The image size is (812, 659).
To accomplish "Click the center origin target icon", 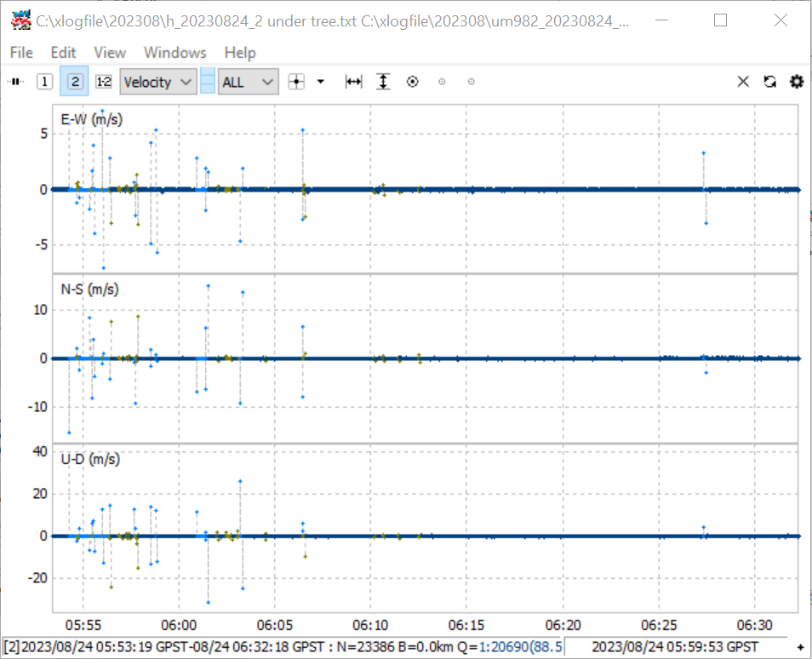I will [x=412, y=82].
